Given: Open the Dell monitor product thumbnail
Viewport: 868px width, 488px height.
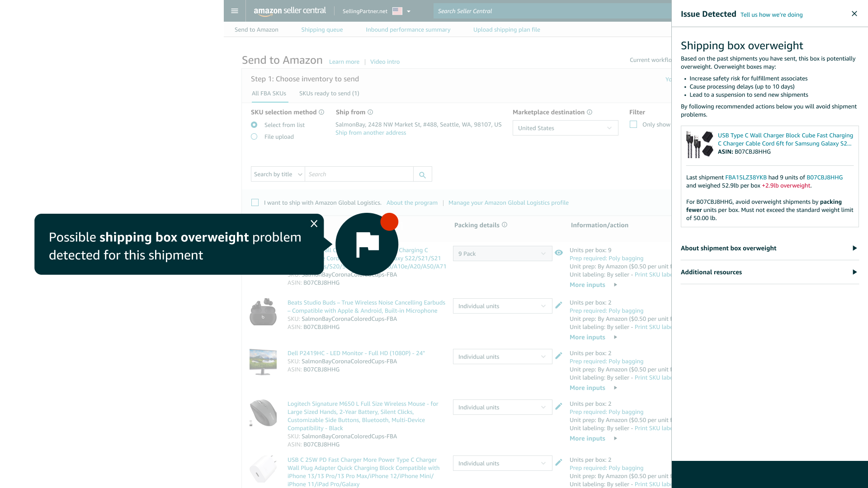Looking at the screenshot, I should pos(263,362).
